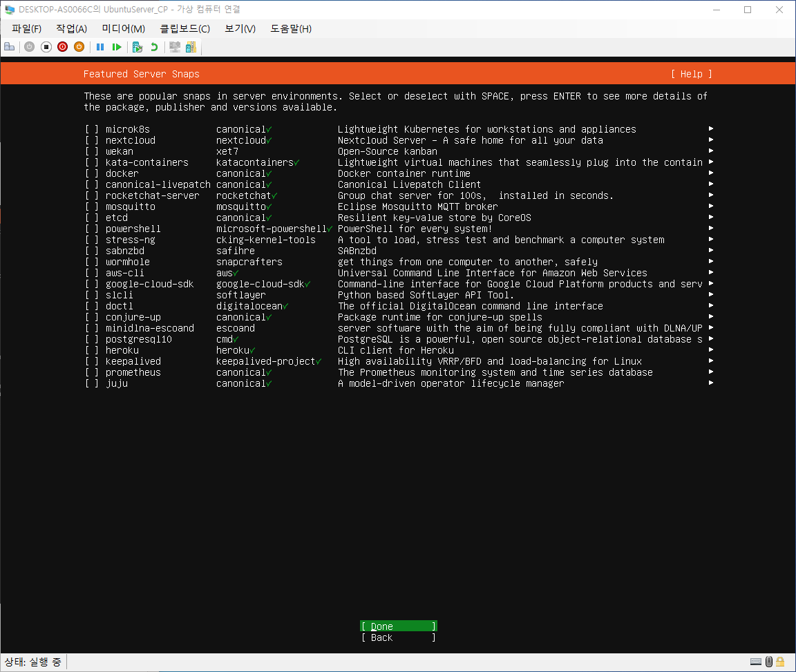796x672 pixels.
Task: Open the 보기(V) menu
Action: 240,29
